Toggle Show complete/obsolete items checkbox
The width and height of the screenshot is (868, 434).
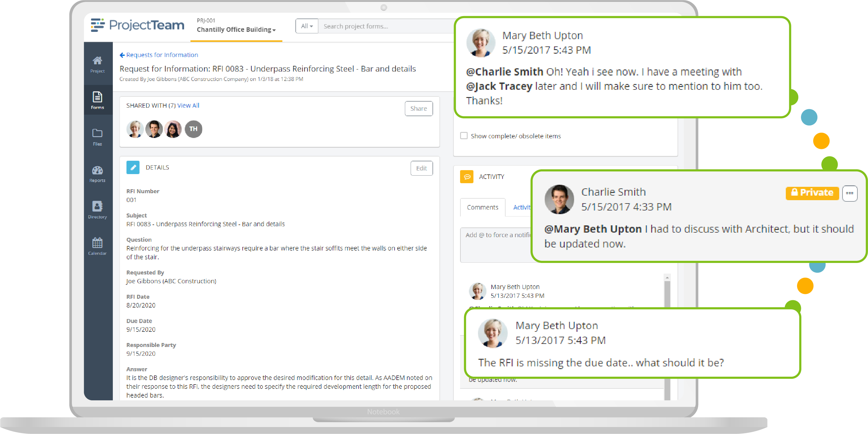(464, 136)
